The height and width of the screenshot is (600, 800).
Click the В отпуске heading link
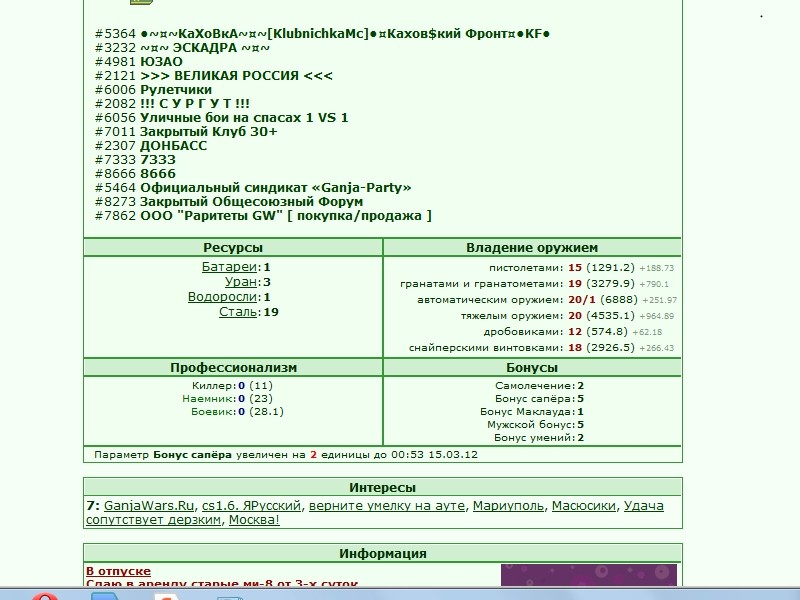pyautogui.click(x=118, y=571)
